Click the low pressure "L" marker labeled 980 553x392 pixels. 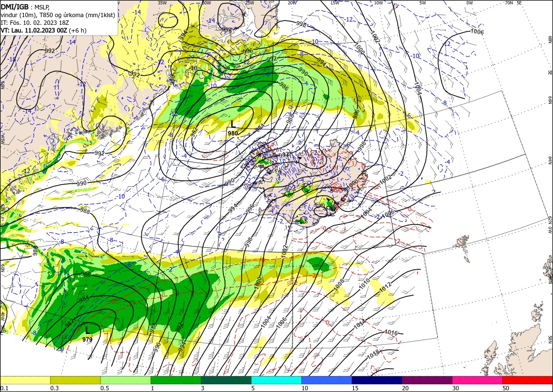point(233,124)
